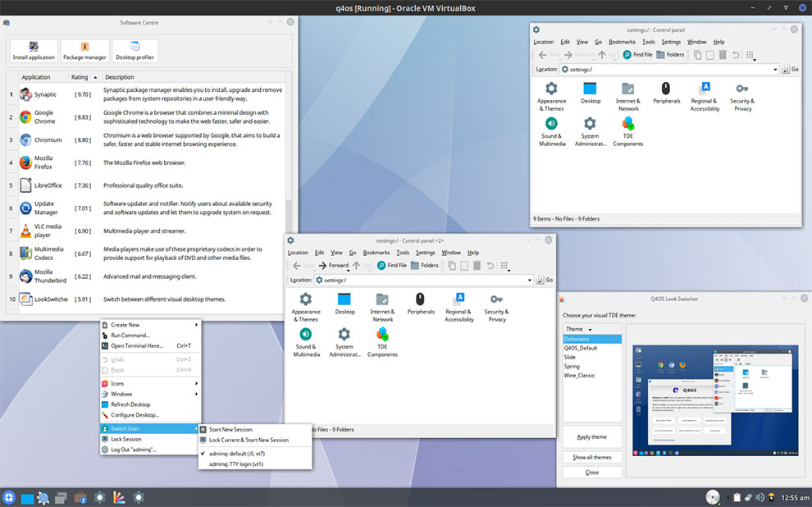Click Install application button in Software Centre
Viewport: 812px width, 507px height.
click(34, 51)
